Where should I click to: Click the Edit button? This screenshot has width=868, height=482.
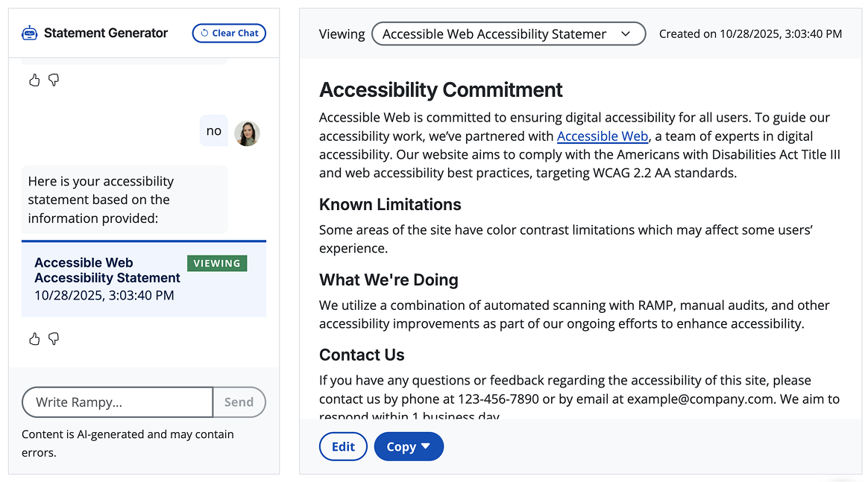tap(343, 446)
